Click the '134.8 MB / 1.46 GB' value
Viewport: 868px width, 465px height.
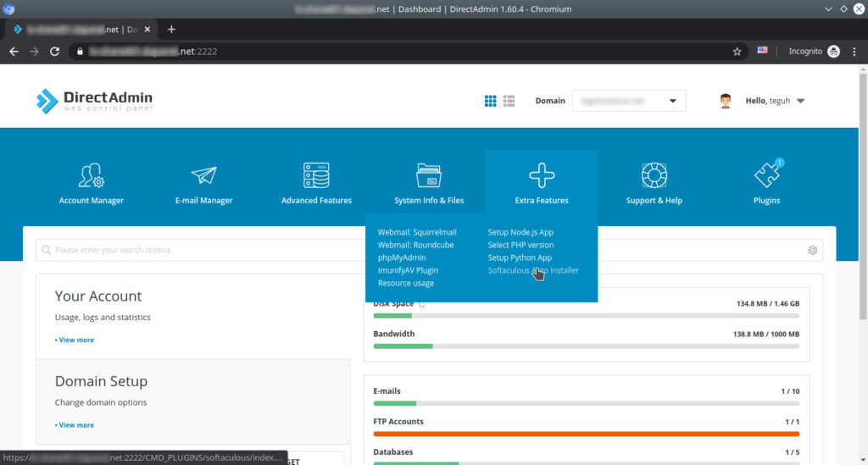click(x=767, y=303)
